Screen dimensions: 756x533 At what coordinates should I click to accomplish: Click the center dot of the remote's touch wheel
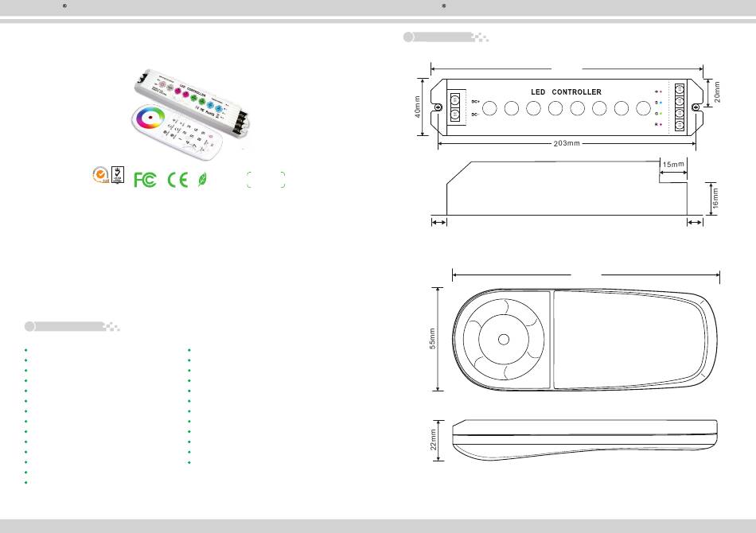coord(504,340)
